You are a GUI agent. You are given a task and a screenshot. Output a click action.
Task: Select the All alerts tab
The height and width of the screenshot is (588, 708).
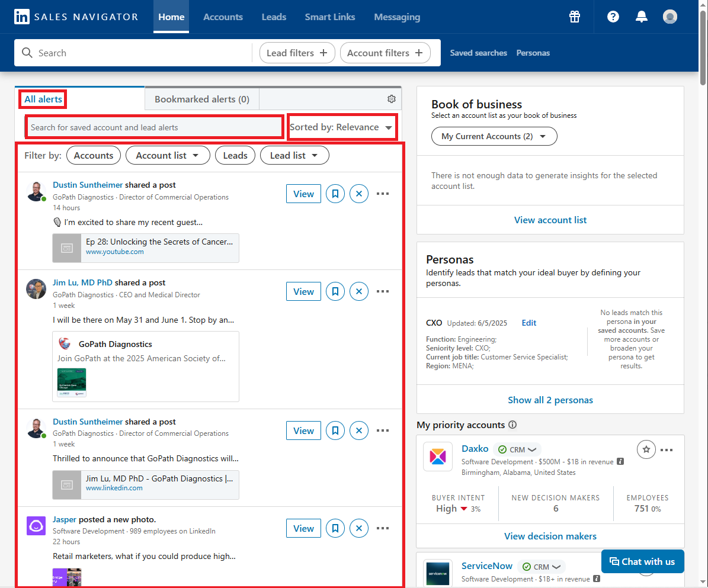43,99
